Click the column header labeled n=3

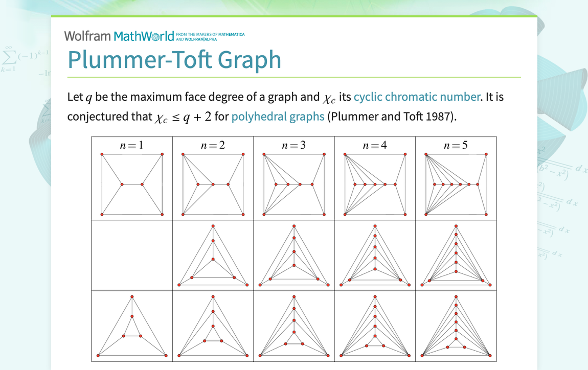click(x=293, y=145)
